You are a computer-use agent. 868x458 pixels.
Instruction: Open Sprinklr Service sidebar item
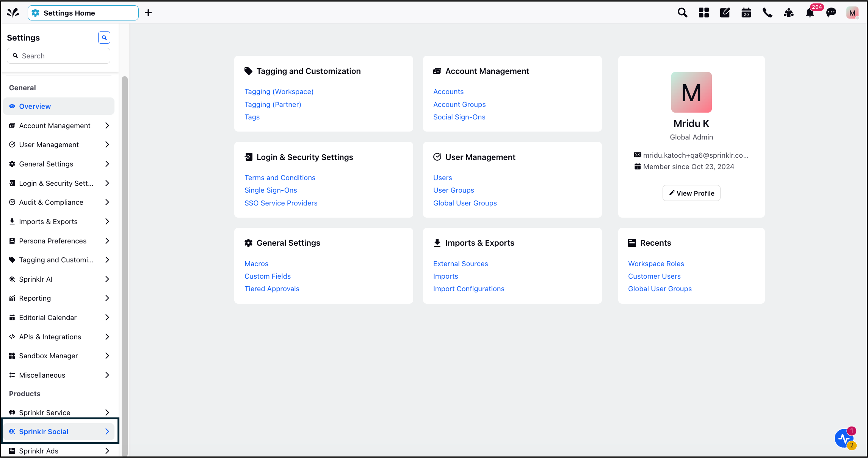(59, 413)
